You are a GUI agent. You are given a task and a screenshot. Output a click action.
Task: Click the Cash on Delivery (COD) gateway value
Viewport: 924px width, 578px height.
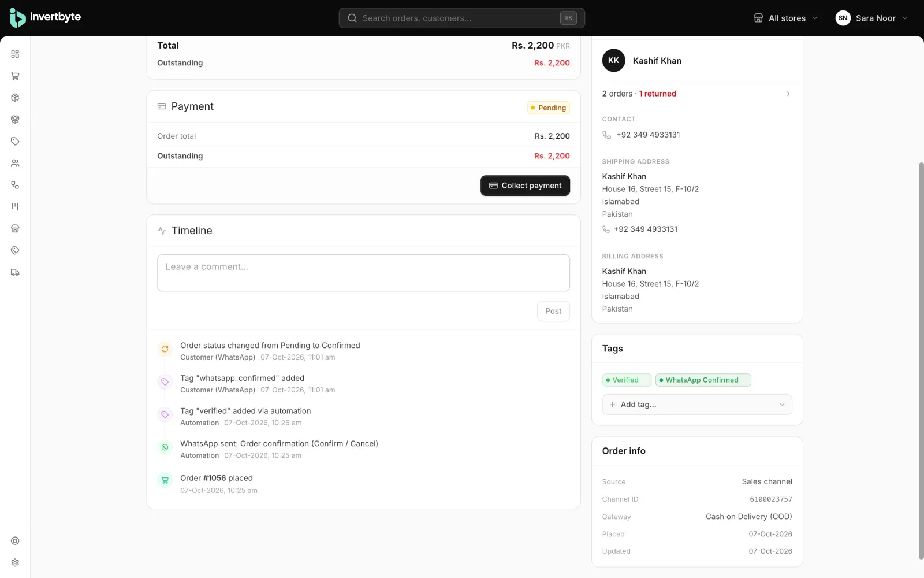click(748, 517)
